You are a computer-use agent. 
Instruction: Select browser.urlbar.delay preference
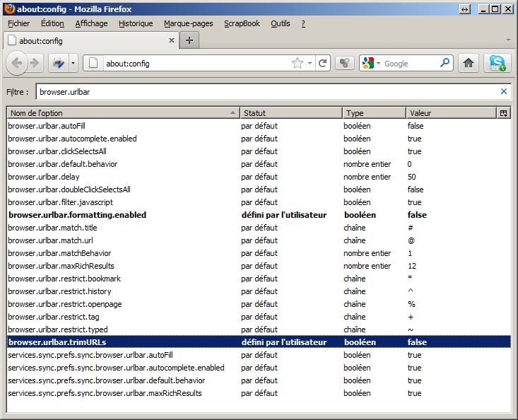(259, 177)
